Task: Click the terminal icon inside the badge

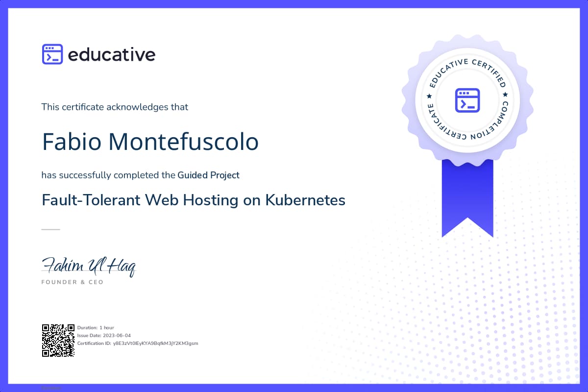Action: 467,100
